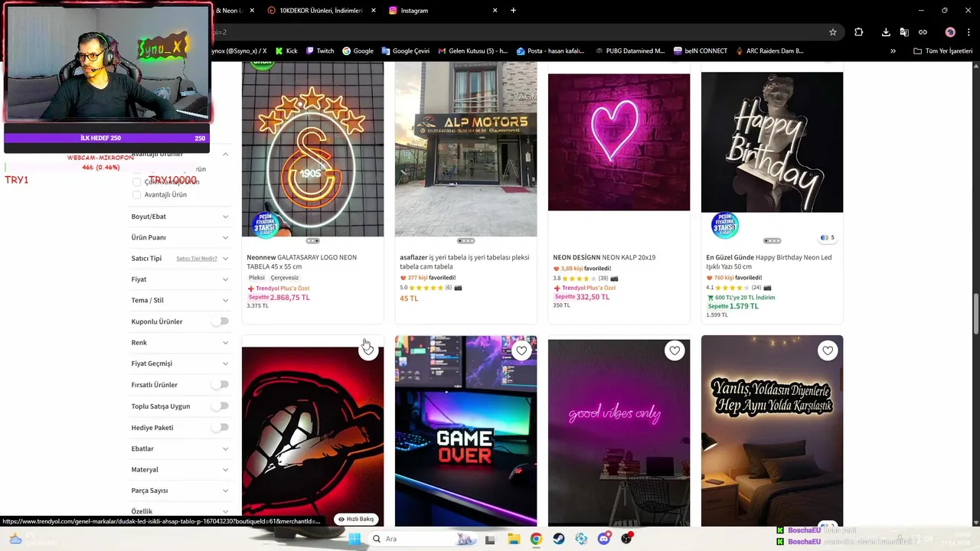The height and width of the screenshot is (551, 980).
Task: Enable the Fırsatlı Ürünler toggle
Action: pyautogui.click(x=220, y=385)
